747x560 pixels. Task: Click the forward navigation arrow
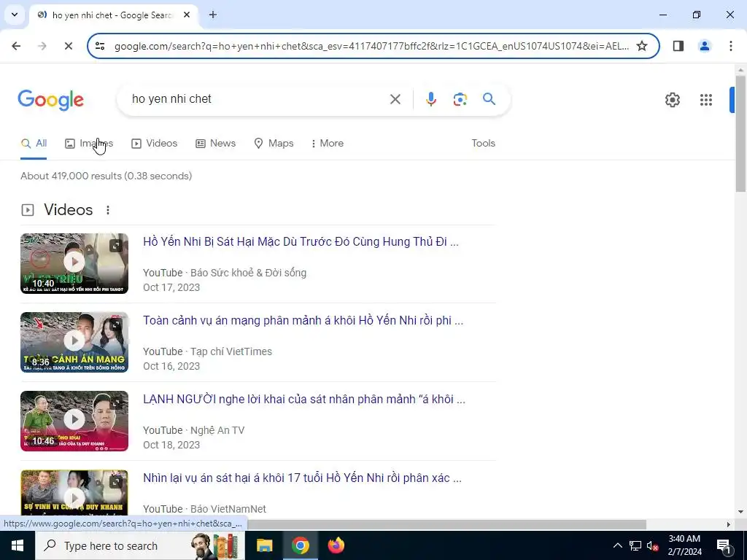click(42, 46)
